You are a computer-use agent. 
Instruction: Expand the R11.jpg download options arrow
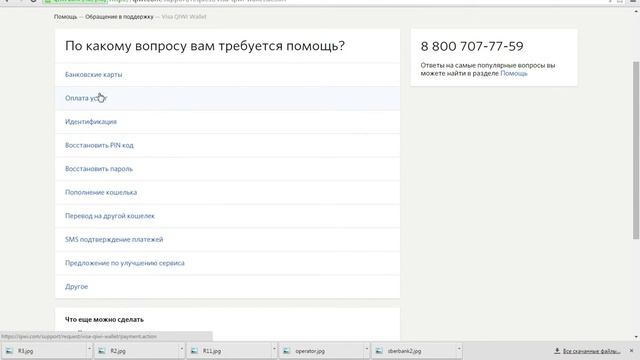pos(274,349)
